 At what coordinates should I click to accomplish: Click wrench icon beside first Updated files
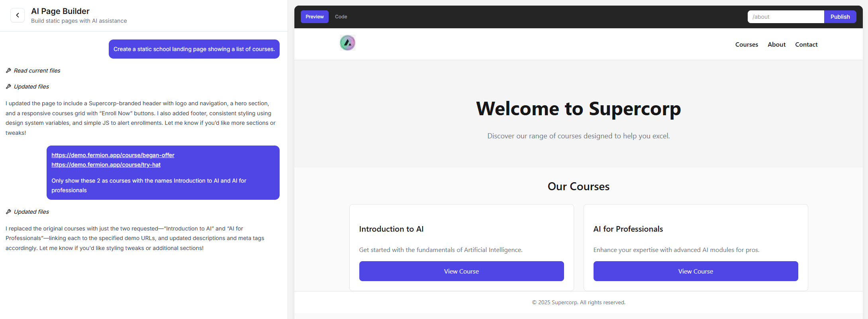click(8, 87)
